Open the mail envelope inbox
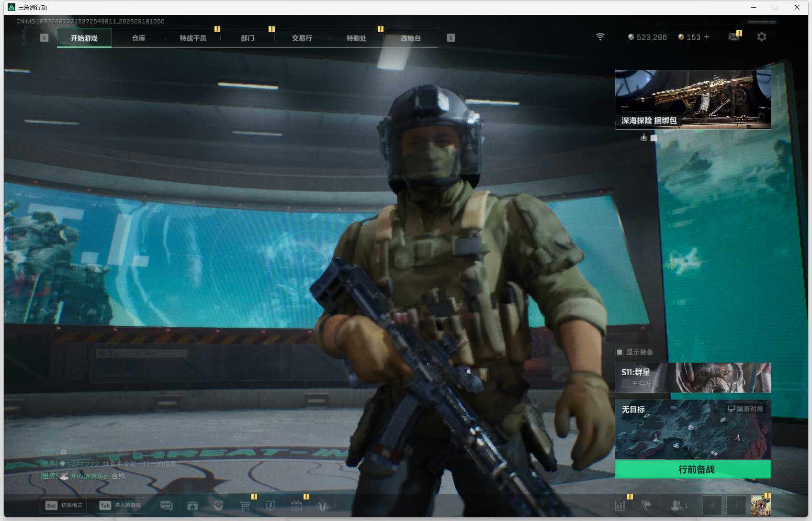Image resolution: width=812 pixels, height=521 pixels. 734,37
